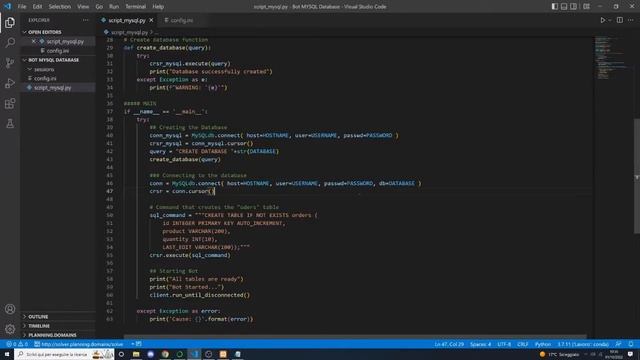Open the Selection menu
The width and height of the screenshot is (640, 360).
pos(60,7)
